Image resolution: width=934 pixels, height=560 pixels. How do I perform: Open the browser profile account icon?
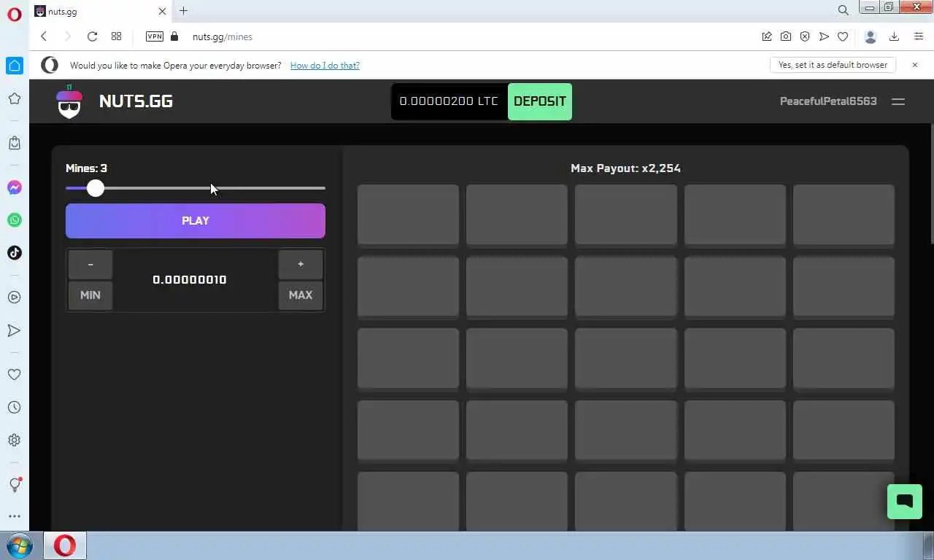tap(870, 36)
